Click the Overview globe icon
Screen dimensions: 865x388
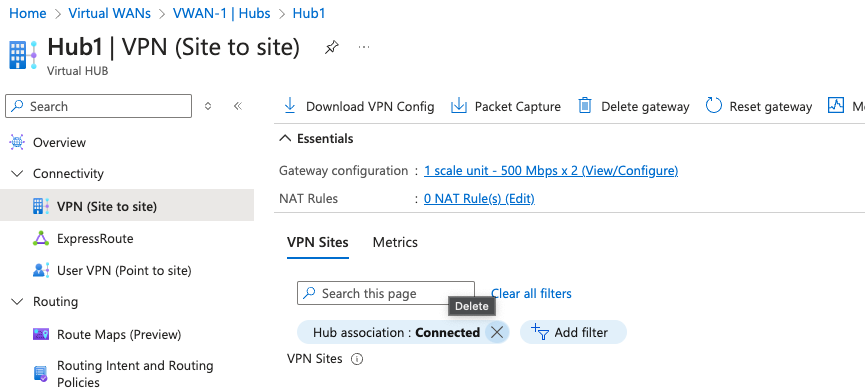point(17,142)
